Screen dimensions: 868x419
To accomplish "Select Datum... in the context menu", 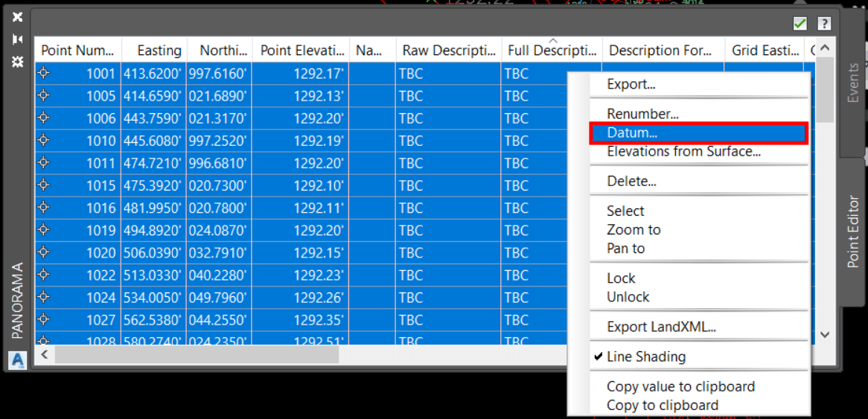I will coord(699,132).
